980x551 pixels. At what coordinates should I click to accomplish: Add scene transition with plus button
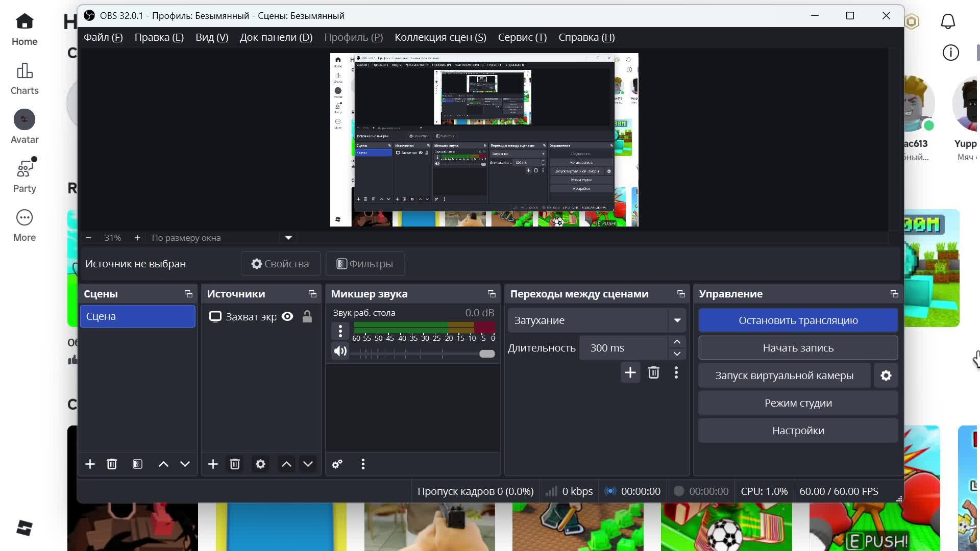pos(630,372)
